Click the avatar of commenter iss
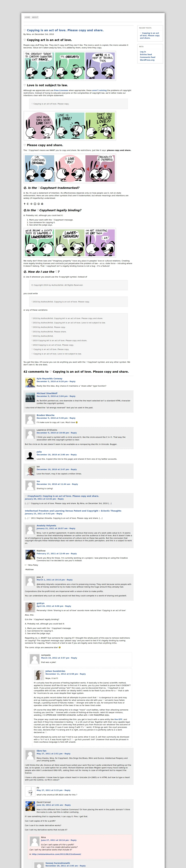This screenshot has height=868, width=186. tap(30, 485)
